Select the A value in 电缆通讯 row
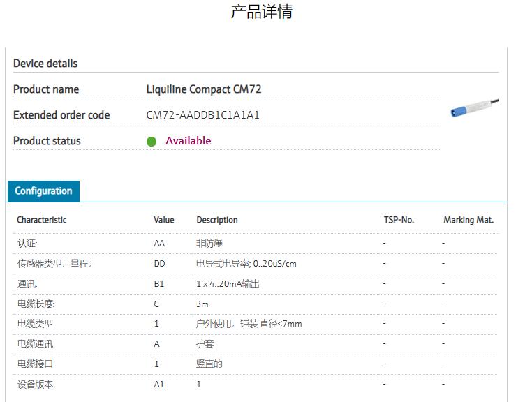Screen dimensions: 532x402 [156, 344]
